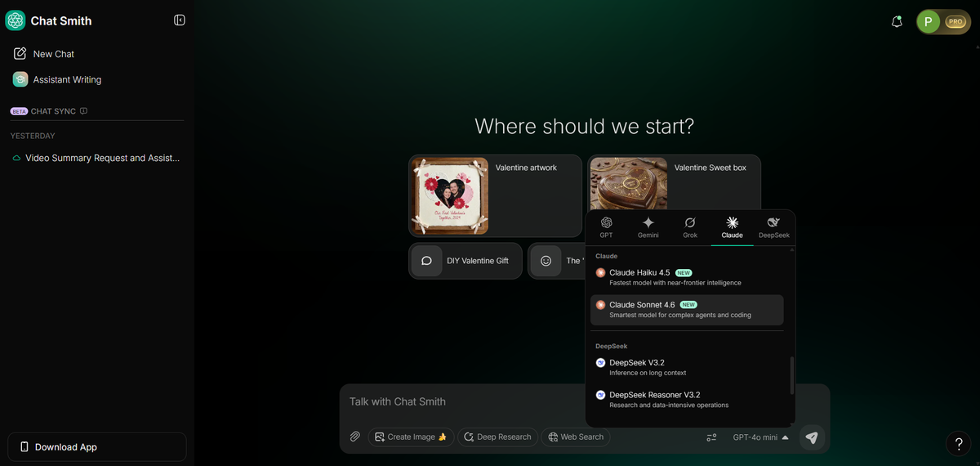Click 'Where should we start?' heading
Image resolution: width=980 pixels, height=466 pixels.
pyautogui.click(x=585, y=127)
